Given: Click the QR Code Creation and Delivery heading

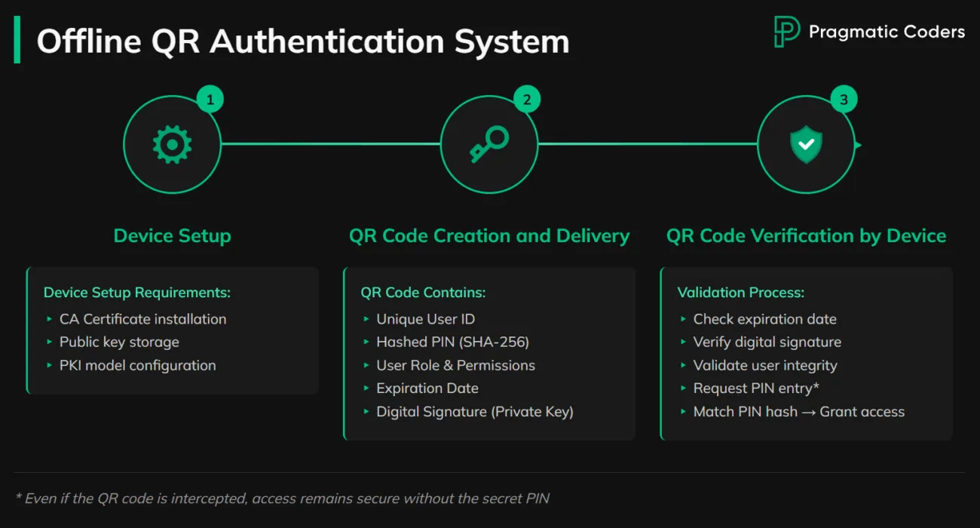Looking at the screenshot, I should 488,235.
